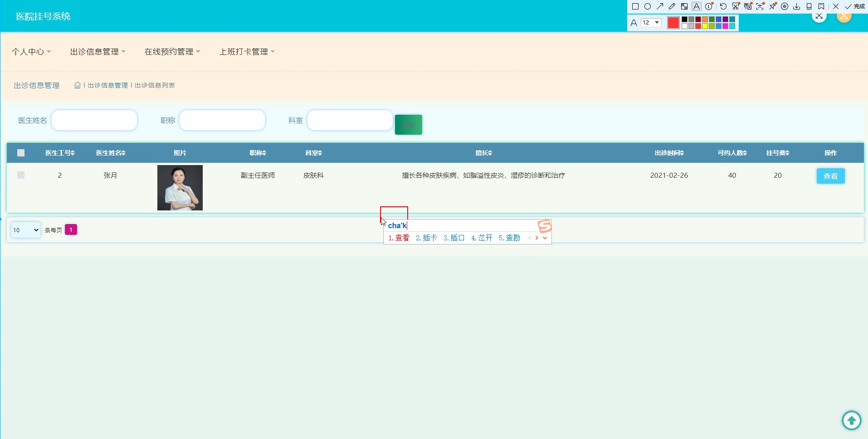Choose IME candidate 查看
This screenshot has width=868, height=439.
tap(399, 238)
